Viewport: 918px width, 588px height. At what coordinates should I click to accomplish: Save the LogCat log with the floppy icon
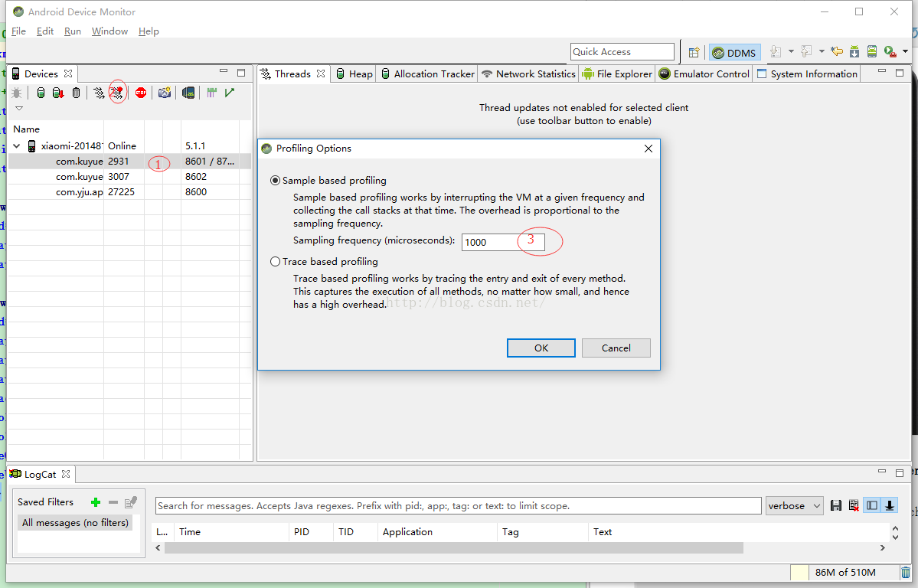(x=836, y=505)
